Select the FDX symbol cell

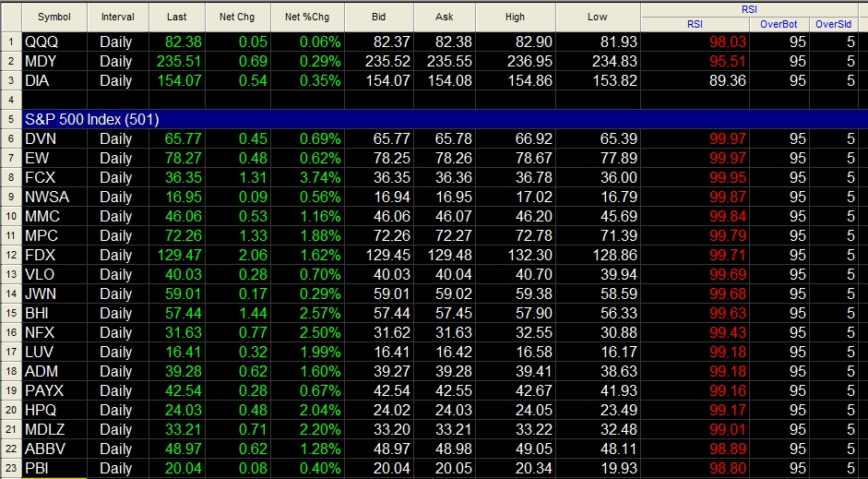tap(54, 255)
